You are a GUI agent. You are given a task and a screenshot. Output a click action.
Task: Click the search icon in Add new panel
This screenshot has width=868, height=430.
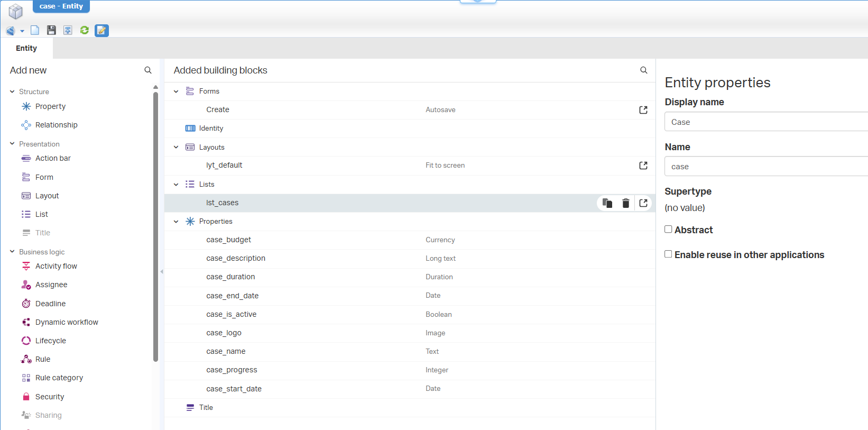[148, 70]
